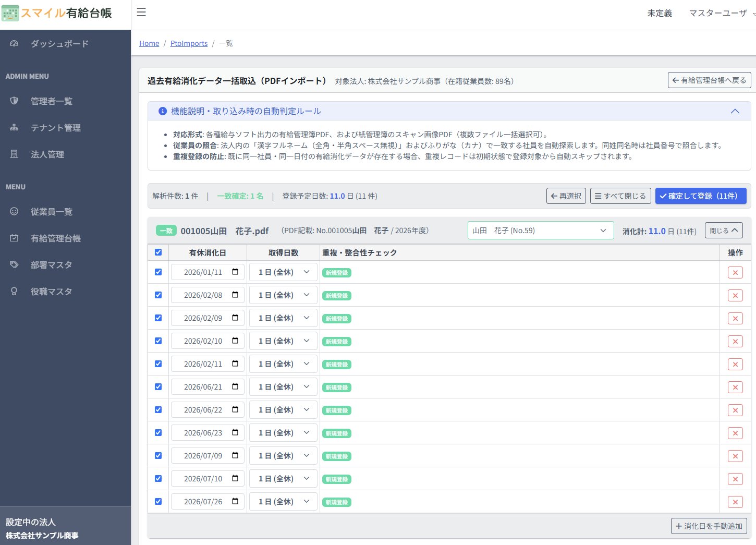
Task: Uncheck the 2026/02/11 row checkbox
Action: tap(158, 364)
